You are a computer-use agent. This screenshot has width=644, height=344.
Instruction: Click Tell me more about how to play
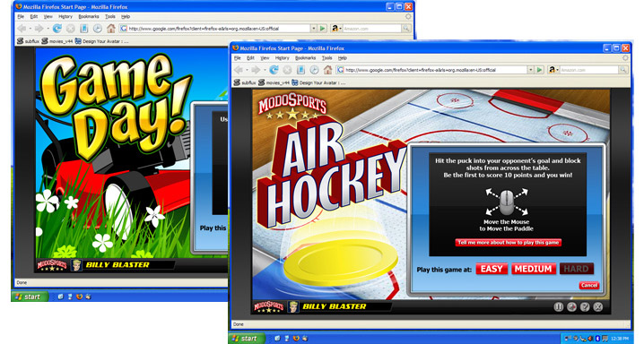tap(508, 243)
